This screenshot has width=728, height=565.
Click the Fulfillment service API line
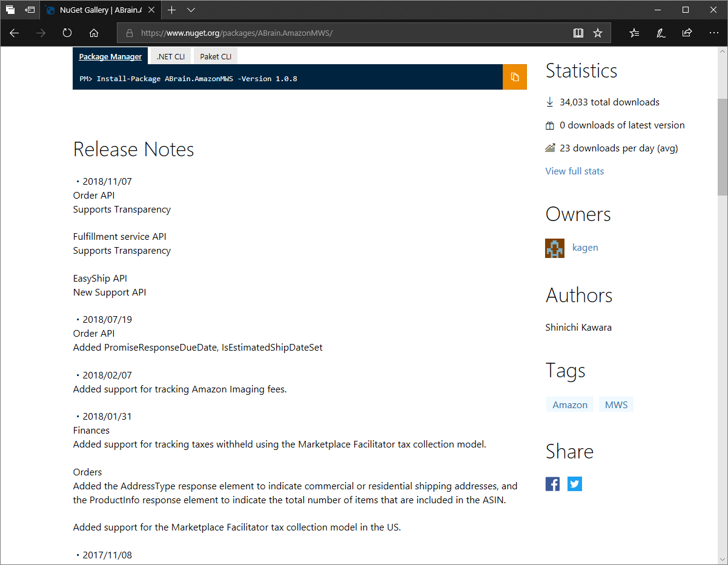click(119, 237)
